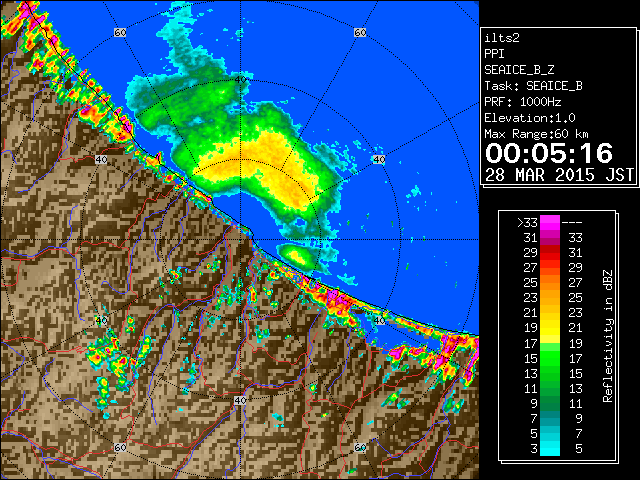Pick the orange 25–27 dBZ legend band

pos(550,283)
